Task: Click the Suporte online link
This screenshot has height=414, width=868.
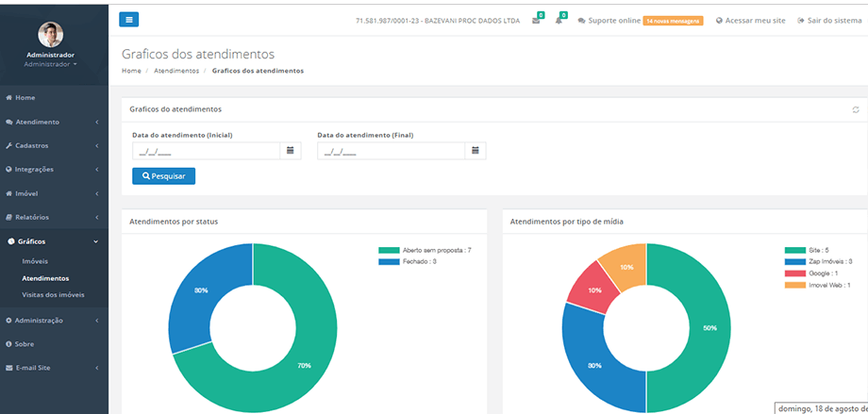Action: click(x=614, y=21)
